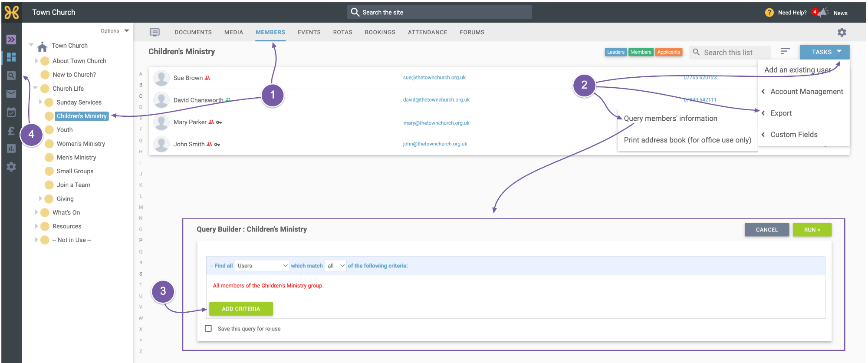This screenshot has height=363, width=868.
Task: Click David Chansworth's avatar
Action: (161, 100)
